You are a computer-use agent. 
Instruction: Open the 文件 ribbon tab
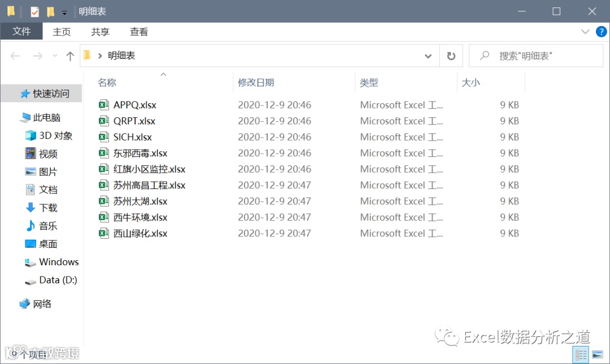point(21,32)
